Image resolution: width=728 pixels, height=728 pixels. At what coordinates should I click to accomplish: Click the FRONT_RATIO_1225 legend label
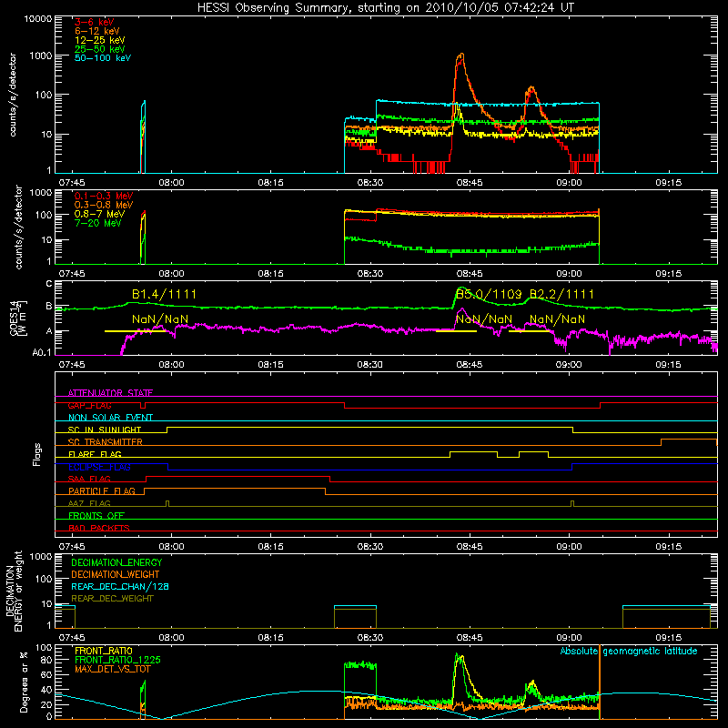point(117,660)
